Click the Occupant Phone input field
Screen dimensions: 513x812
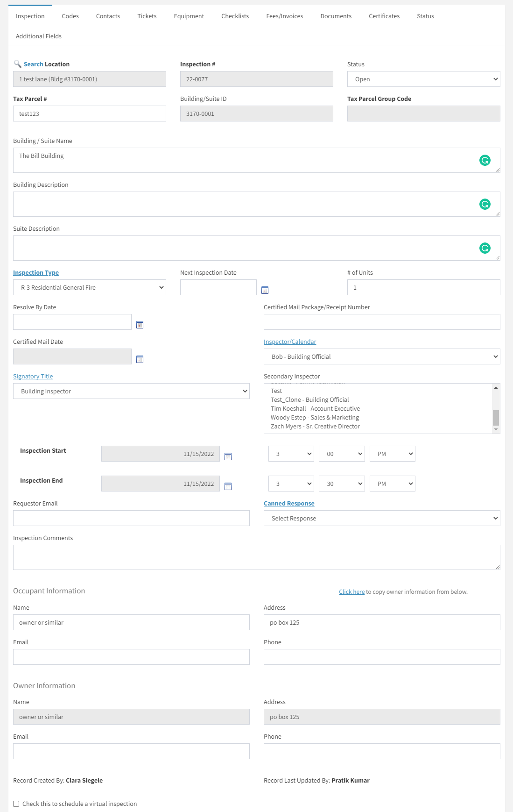[x=382, y=657]
